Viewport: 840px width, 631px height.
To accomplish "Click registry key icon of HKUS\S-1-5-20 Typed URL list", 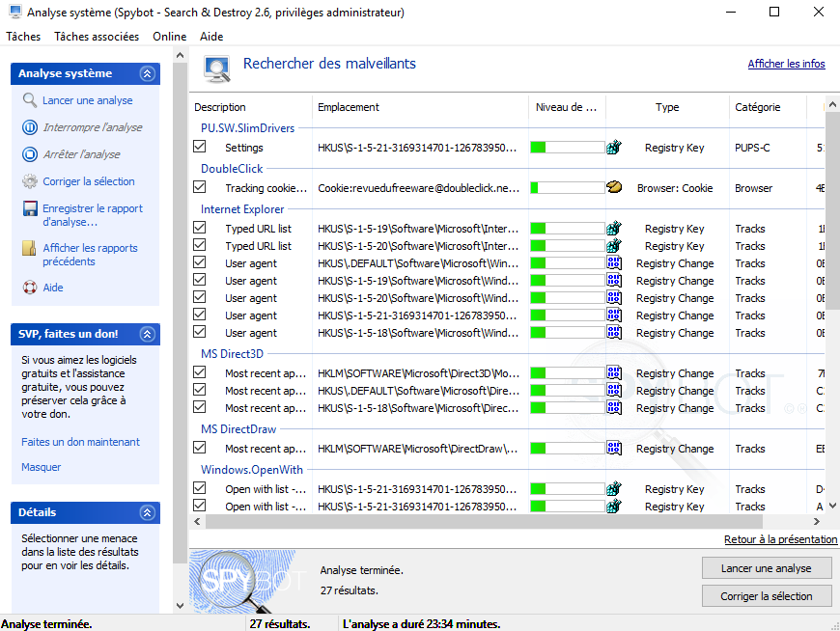I will pos(614,246).
